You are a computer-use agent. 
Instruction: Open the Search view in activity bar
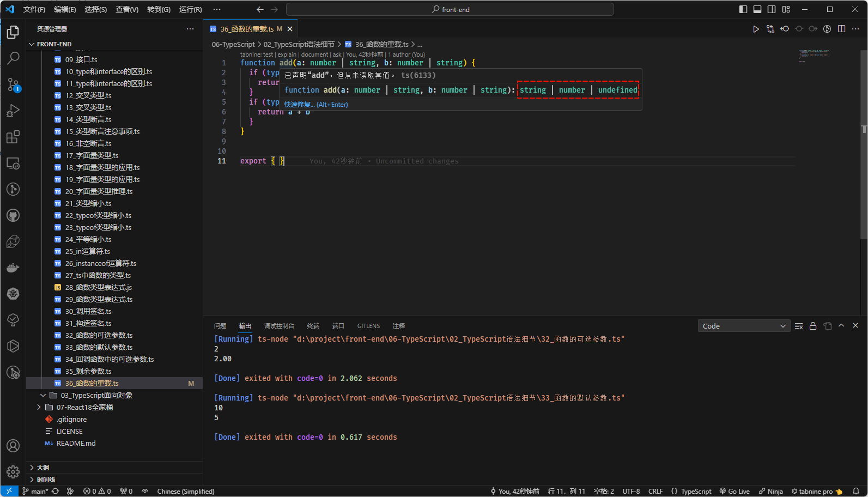pyautogui.click(x=13, y=58)
